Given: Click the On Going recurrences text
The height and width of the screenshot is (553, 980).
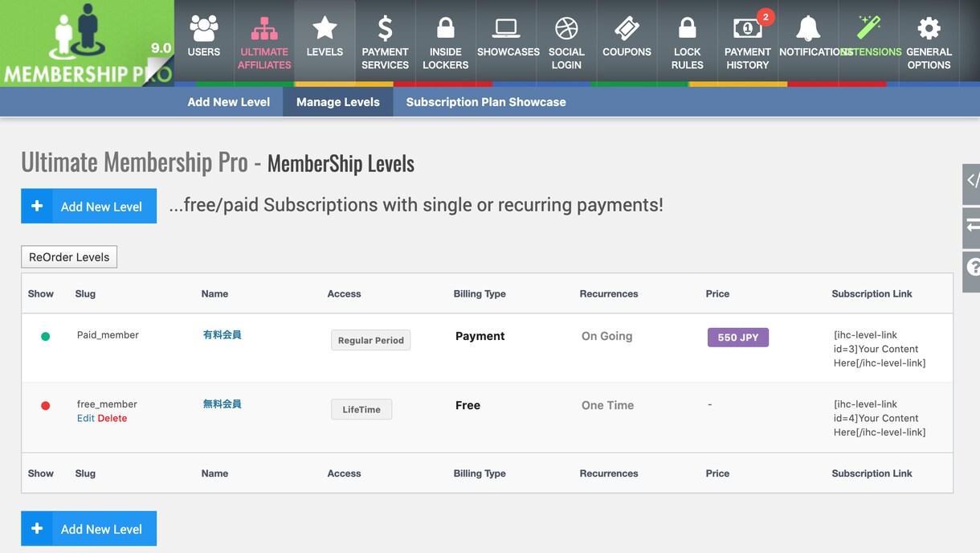Looking at the screenshot, I should click(607, 336).
